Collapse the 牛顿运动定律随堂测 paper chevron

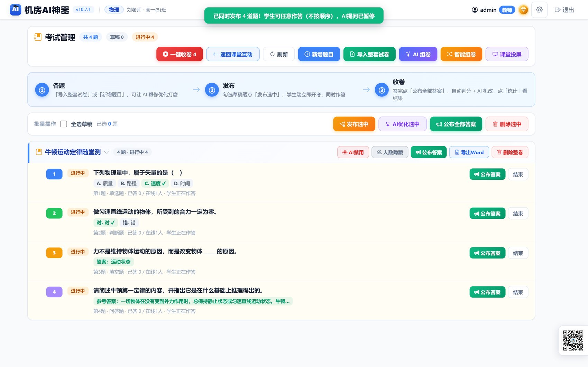coord(107,152)
